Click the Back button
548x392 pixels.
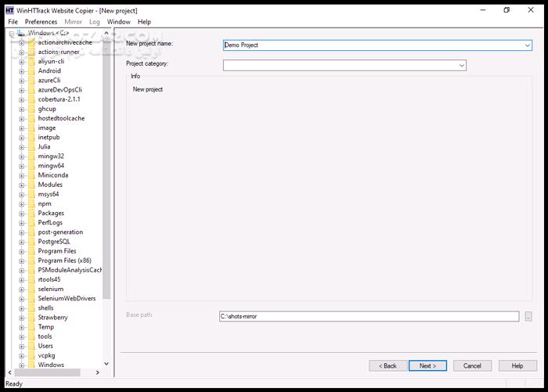coord(388,366)
